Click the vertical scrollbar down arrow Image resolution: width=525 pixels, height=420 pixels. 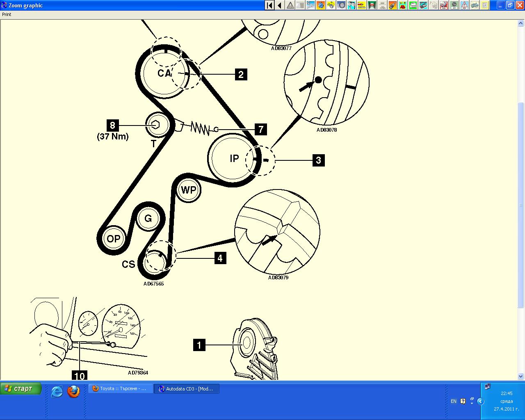pos(521,376)
